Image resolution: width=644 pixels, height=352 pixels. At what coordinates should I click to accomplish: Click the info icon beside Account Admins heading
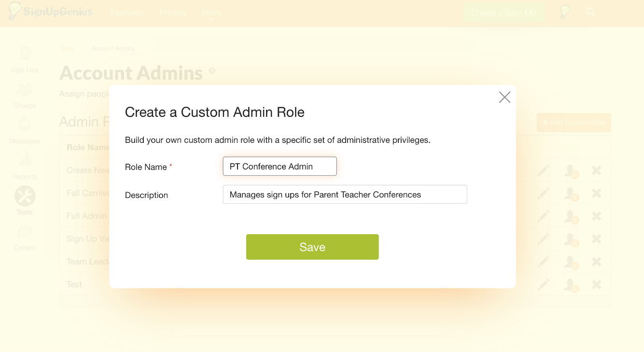(212, 70)
